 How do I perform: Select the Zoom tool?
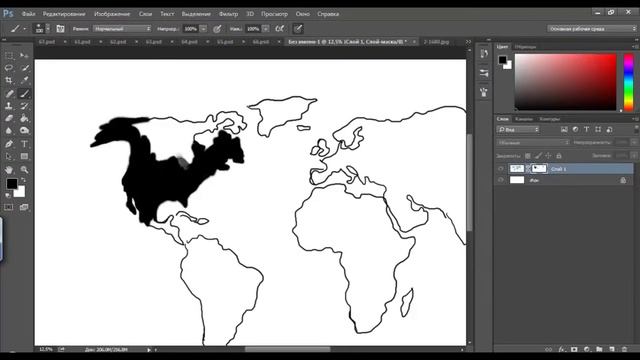(24, 169)
